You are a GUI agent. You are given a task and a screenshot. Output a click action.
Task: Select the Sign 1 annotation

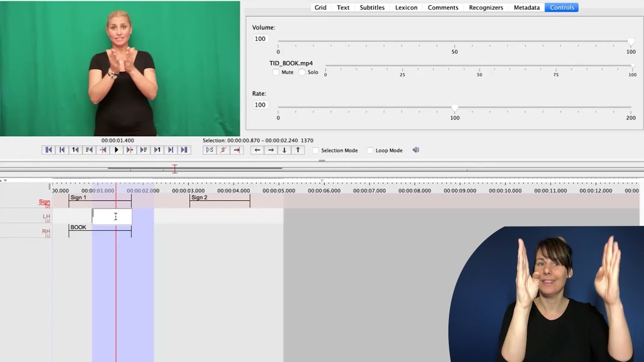(100, 201)
